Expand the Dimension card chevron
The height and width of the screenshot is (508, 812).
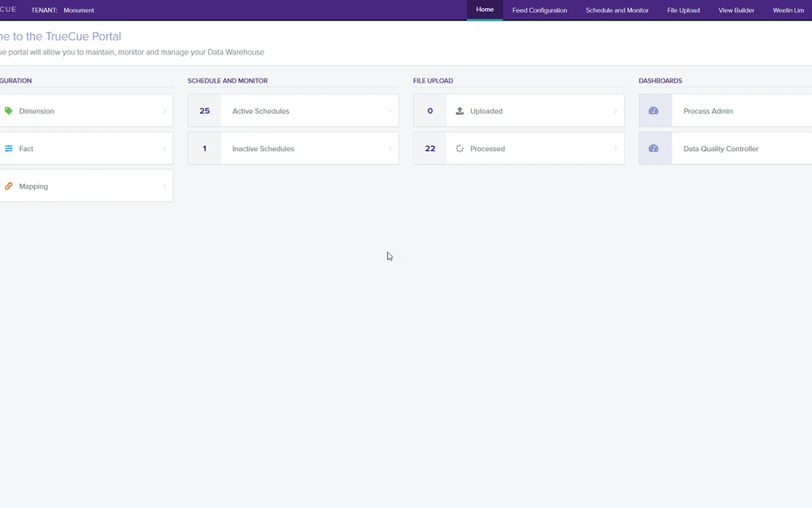[x=164, y=111]
